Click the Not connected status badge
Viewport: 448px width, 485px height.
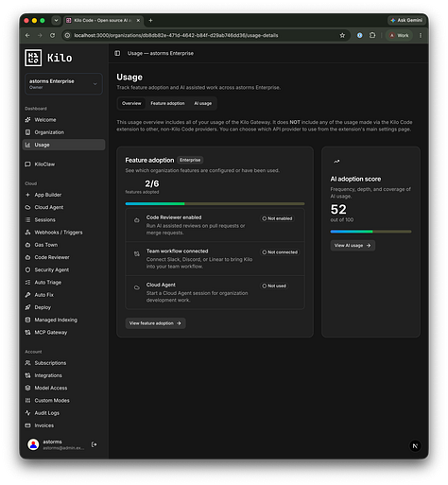(x=280, y=252)
